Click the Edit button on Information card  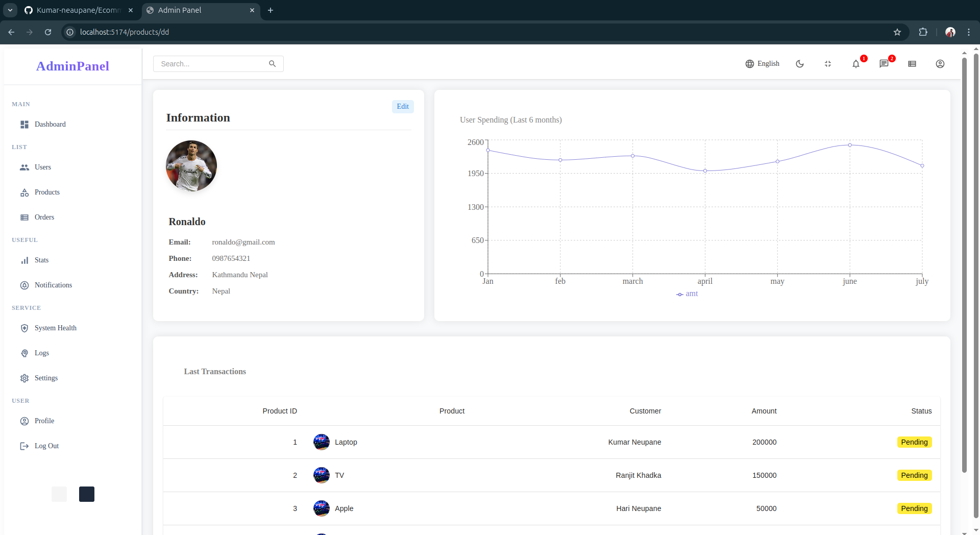click(x=402, y=106)
